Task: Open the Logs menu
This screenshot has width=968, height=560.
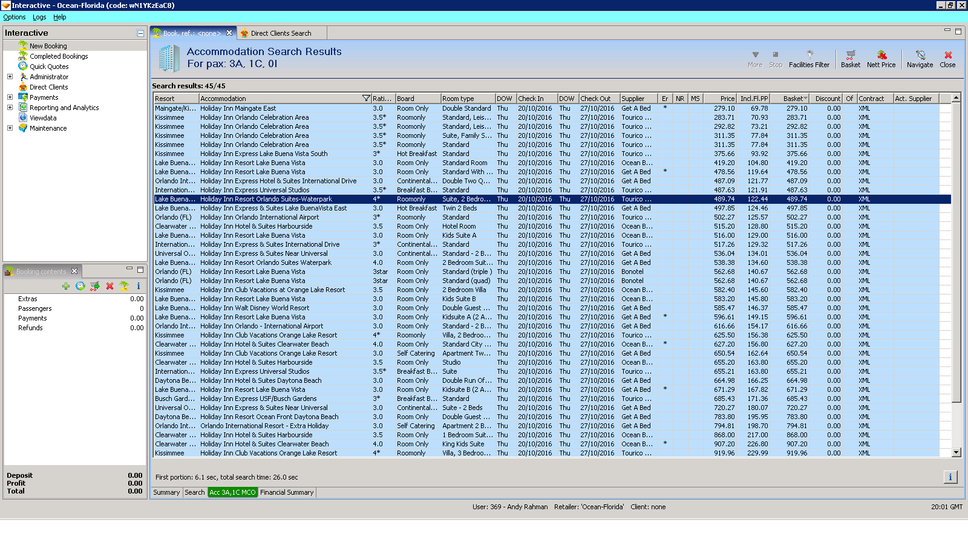Action: (39, 17)
